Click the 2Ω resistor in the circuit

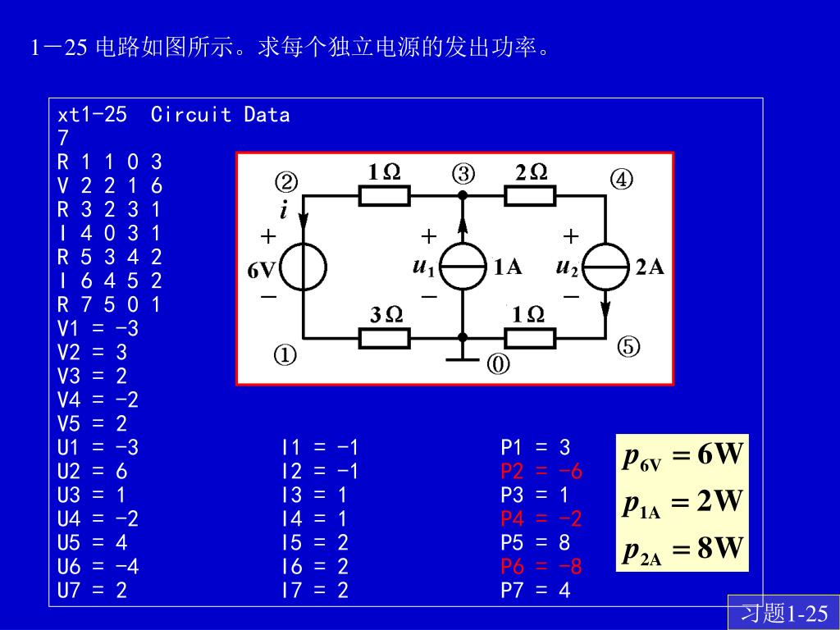point(530,195)
